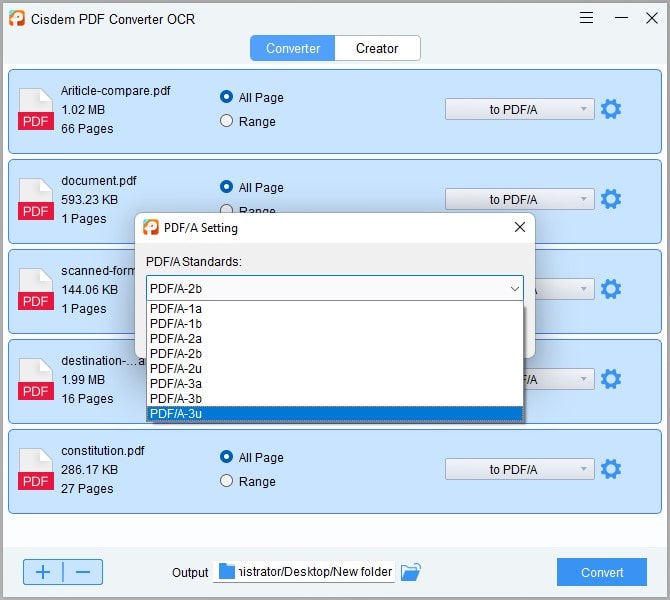Start conversion with the Convert button

click(602, 572)
